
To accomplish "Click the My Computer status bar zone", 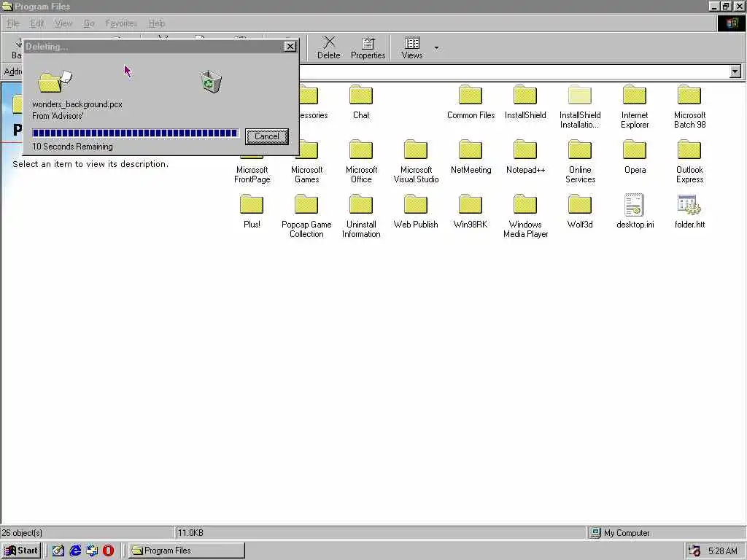I will tap(666, 533).
